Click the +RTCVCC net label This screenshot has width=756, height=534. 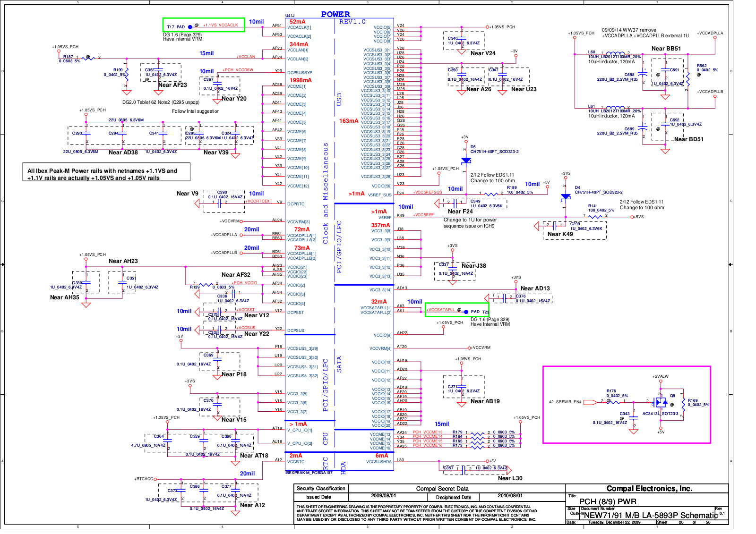click(144, 479)
